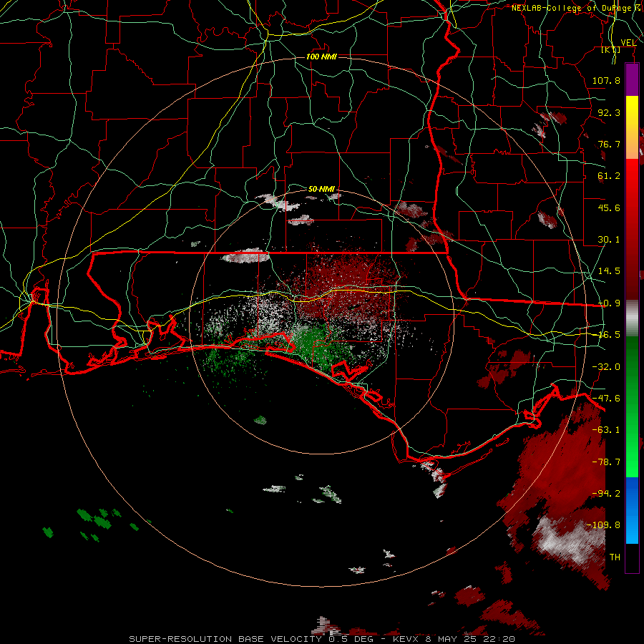Screen dimensions: 644x644
Task: Select the 45.6 velocity scale value
Action: 609,208
